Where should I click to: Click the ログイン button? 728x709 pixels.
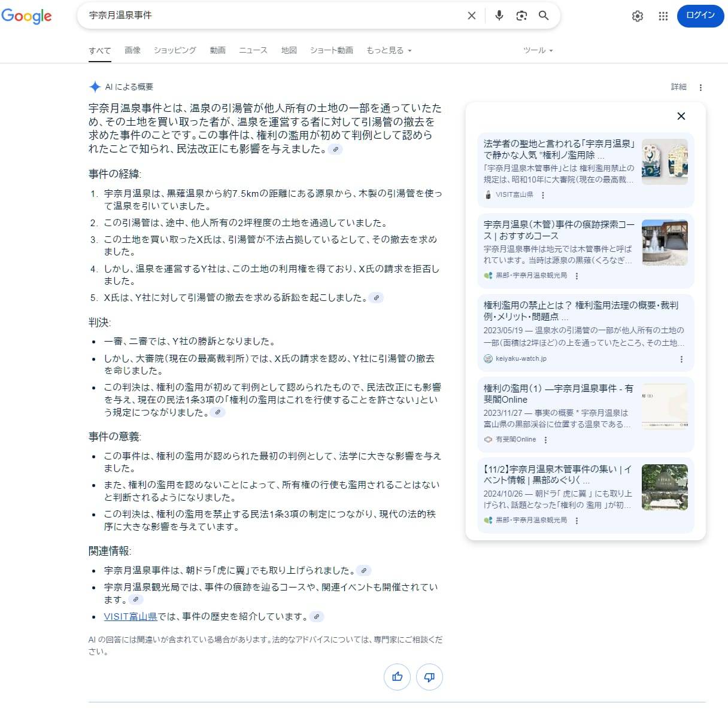[x=700, y=16]
